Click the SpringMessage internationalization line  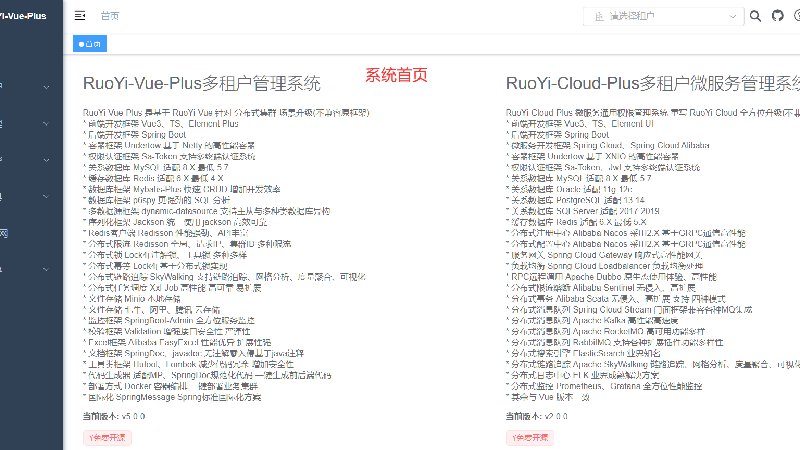(172, 397)
